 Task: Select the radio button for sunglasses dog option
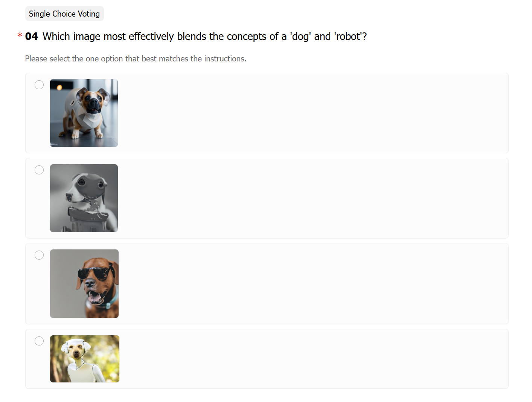(39, 255)
